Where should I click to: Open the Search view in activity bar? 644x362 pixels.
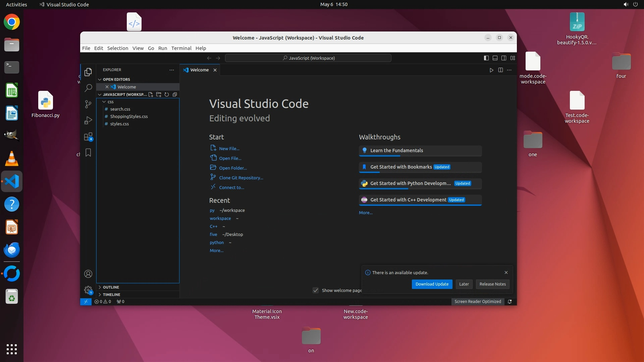tap(88, 88)
